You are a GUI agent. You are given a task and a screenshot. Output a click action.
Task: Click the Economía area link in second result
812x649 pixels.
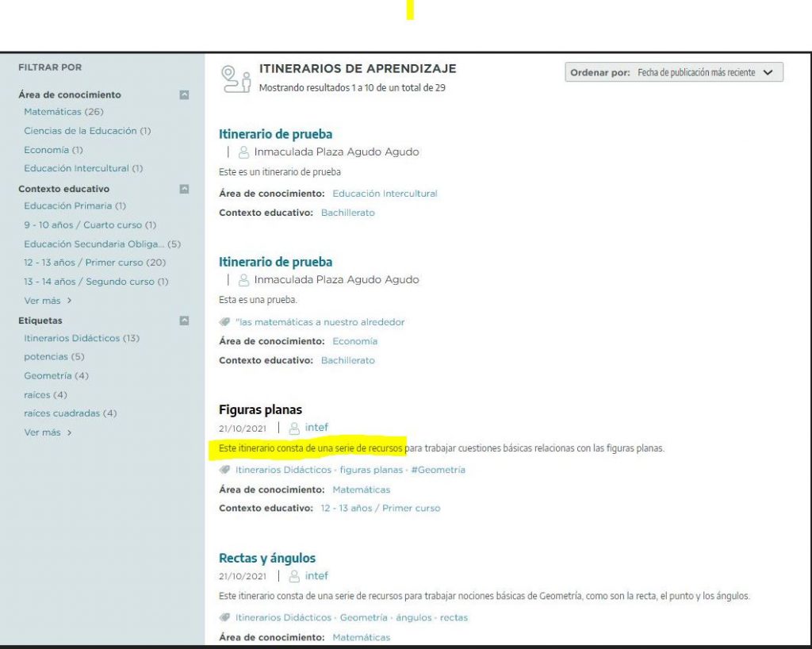pos(354,341)
